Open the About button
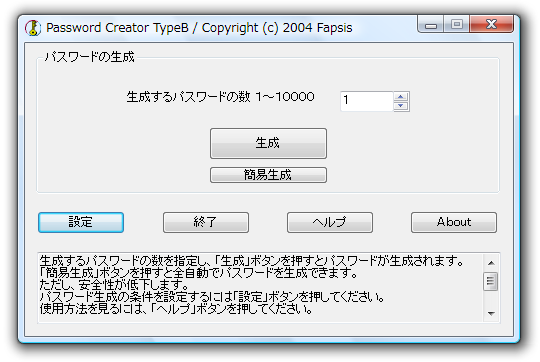This screenshot has height=362, width=540. tap(454, 222)
